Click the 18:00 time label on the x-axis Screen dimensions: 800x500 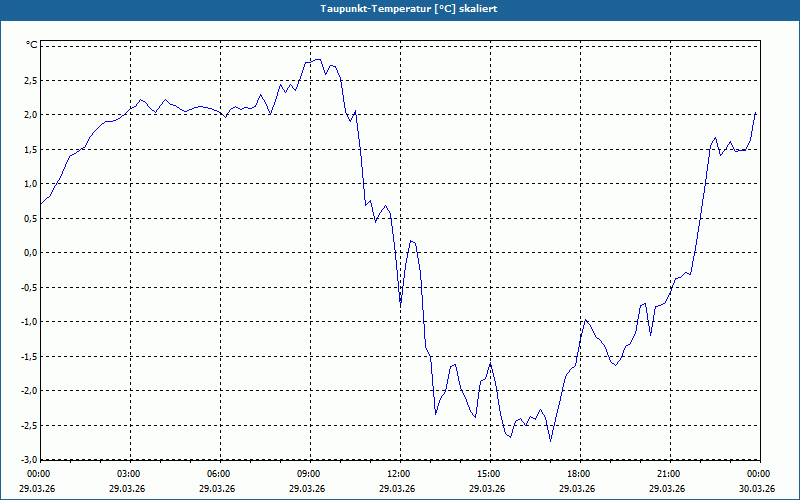click(580, 474)
